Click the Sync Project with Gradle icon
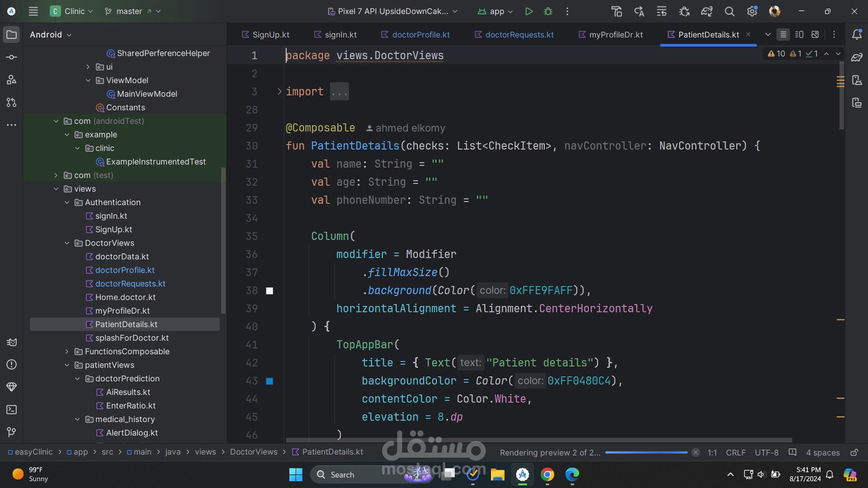The height and width of the screenshot is (488, 868). 707,11
